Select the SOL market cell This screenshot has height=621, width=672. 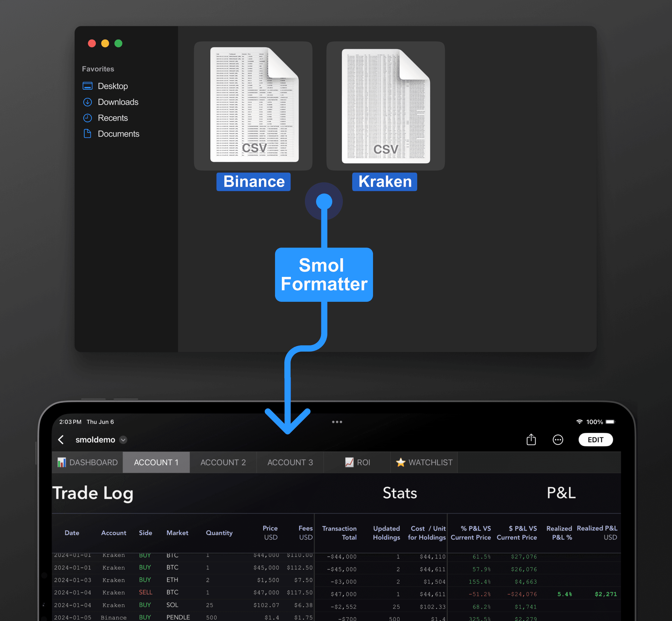(x=172, y=605)
